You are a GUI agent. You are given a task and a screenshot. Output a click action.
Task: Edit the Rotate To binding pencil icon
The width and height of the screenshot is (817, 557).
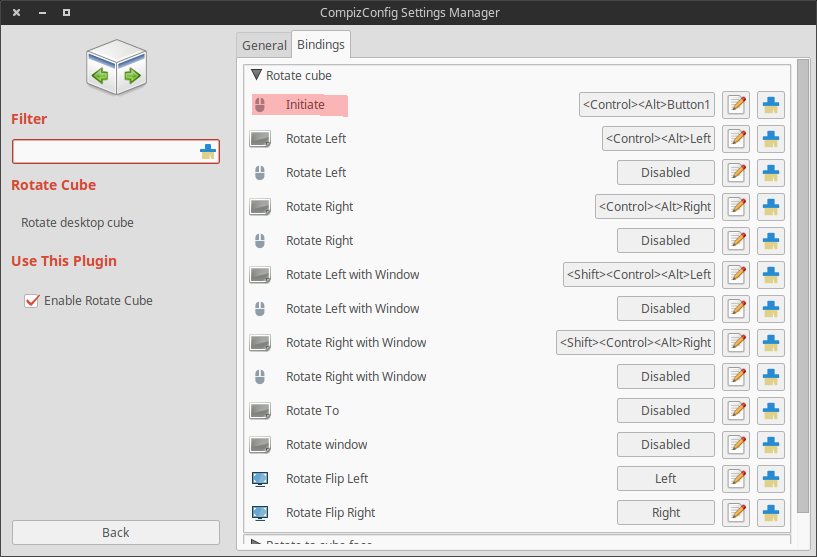pos(736,411)
